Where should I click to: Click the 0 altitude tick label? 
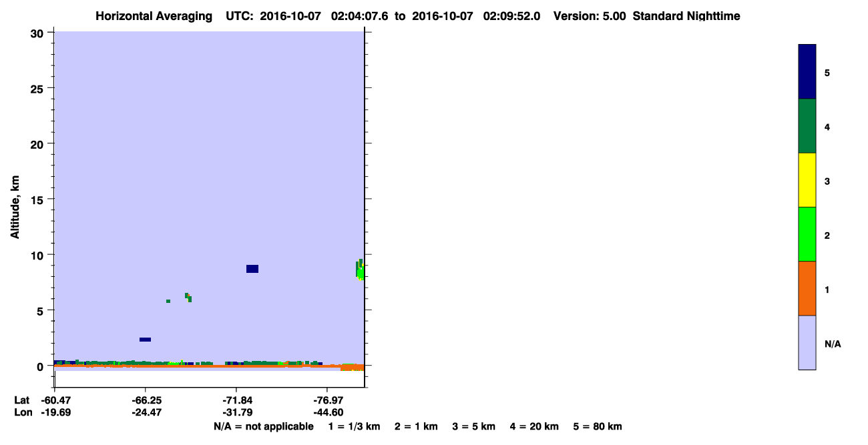(x=41, y=366)
